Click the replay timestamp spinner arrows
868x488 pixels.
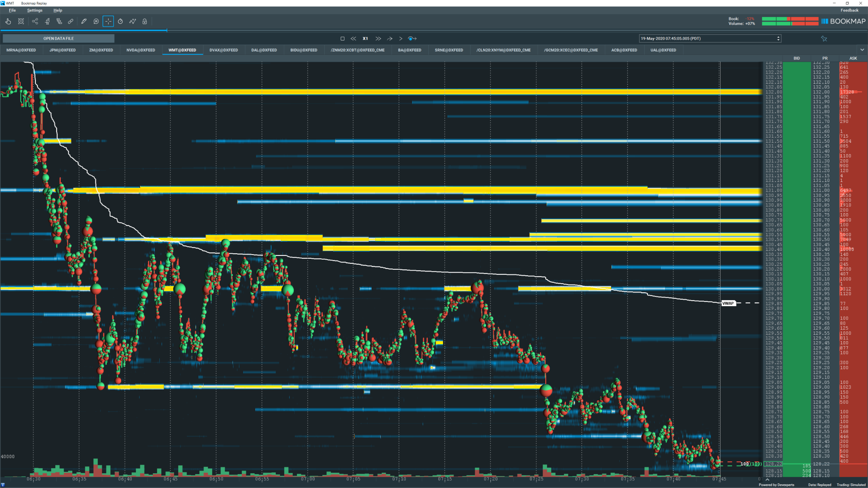(778, 39)
